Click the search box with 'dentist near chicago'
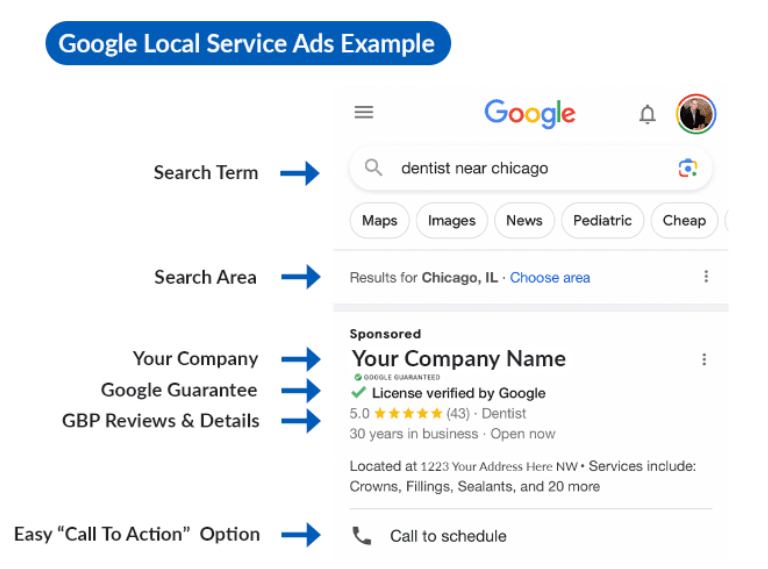 [x=530, y=168]
